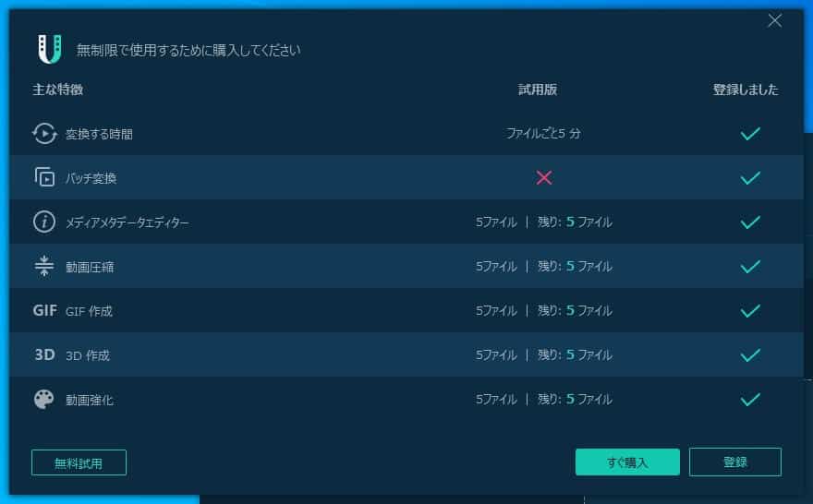Close the purchase dialog
Screen dimensions: 813x504
click(x=774, y=21)
